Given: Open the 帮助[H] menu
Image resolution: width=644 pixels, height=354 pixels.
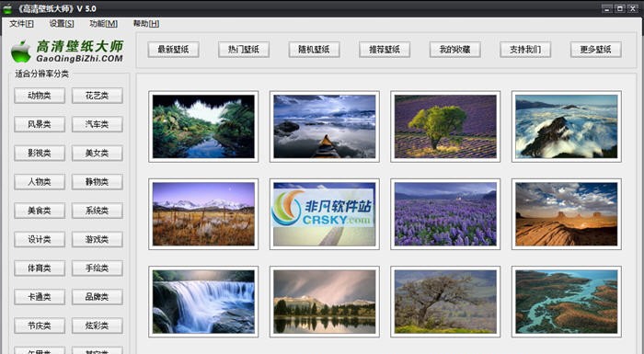Looking at the screenshot, I should [x=145, y=24].
